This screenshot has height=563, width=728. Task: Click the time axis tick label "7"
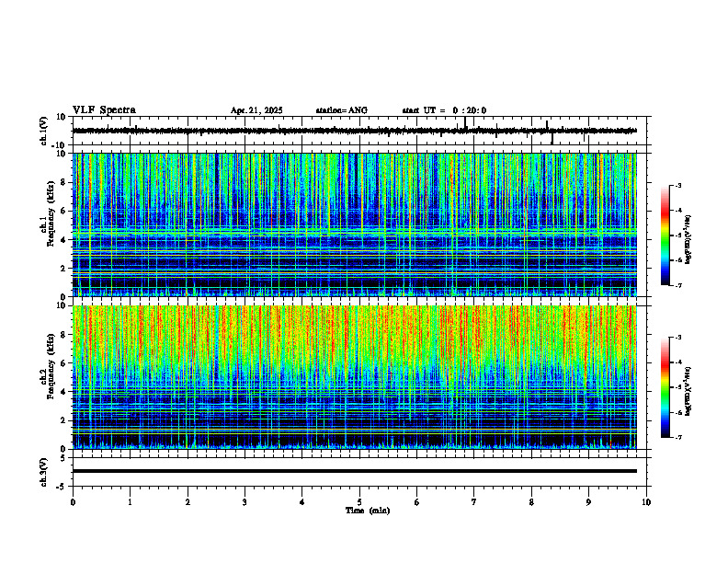coord(474,502)
